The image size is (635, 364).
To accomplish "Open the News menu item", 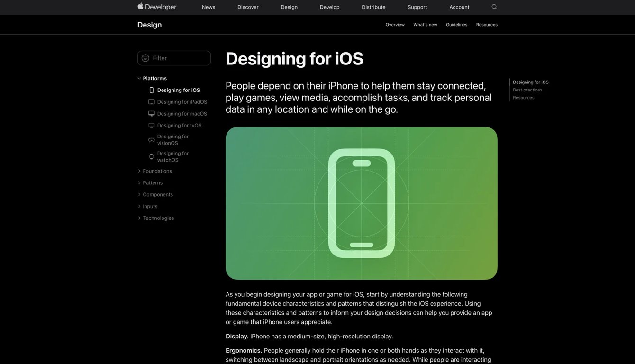I will [x=209, y=7].
